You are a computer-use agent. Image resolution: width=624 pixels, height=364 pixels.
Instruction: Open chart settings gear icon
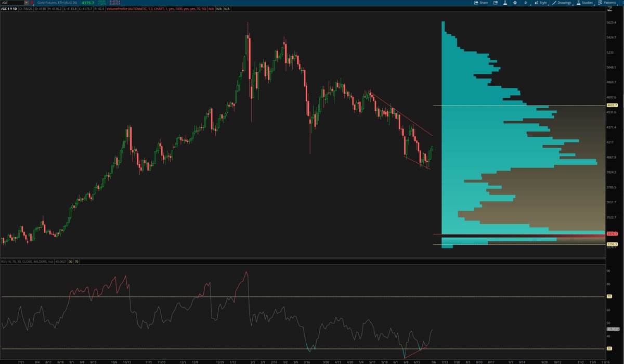(515, 3)
